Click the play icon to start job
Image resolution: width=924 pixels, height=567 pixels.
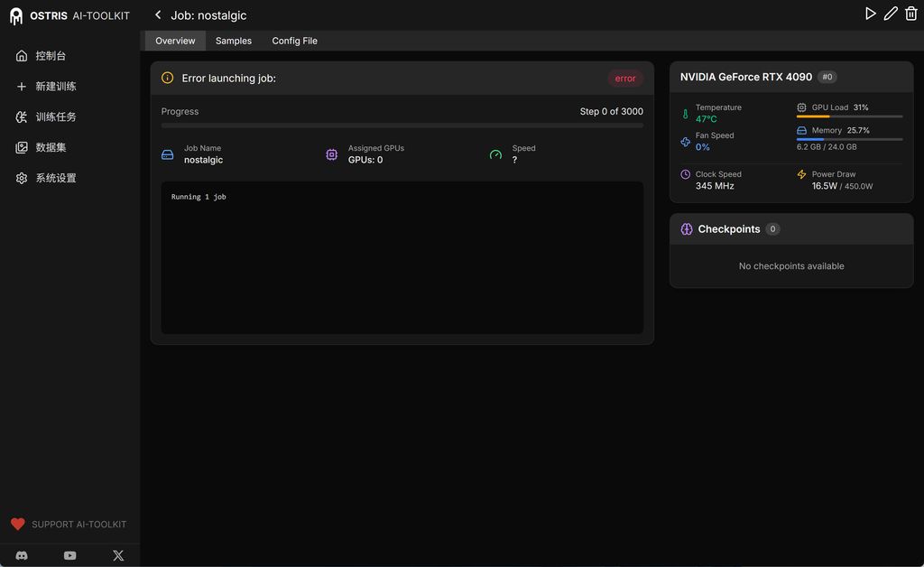coord(870,14)
